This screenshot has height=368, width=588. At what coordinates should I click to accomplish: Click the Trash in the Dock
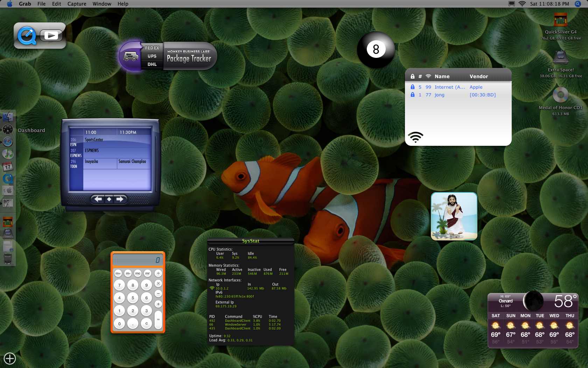tap(8, 259)
